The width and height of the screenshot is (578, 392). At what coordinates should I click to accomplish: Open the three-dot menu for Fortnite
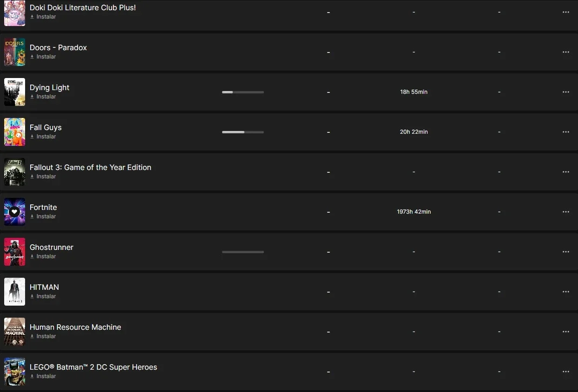(x=565, y=212)
